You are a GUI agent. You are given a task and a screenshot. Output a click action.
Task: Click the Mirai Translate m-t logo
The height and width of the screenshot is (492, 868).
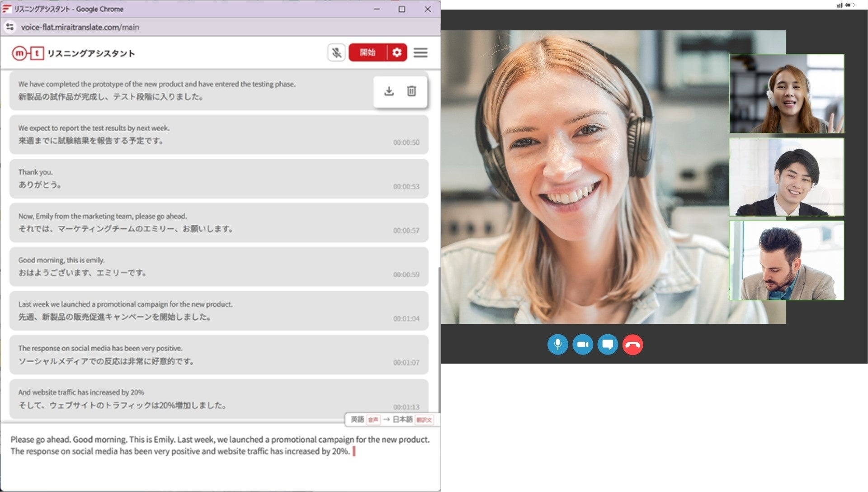coord(28,53)
